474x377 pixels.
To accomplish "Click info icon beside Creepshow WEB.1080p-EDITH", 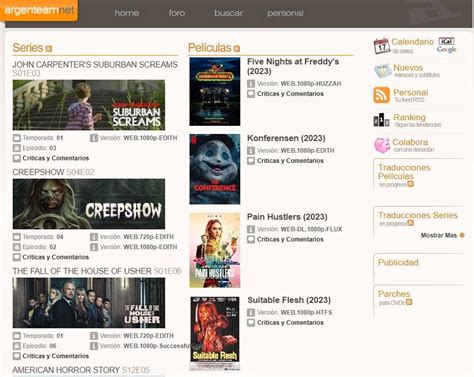I will click(94, 247).
